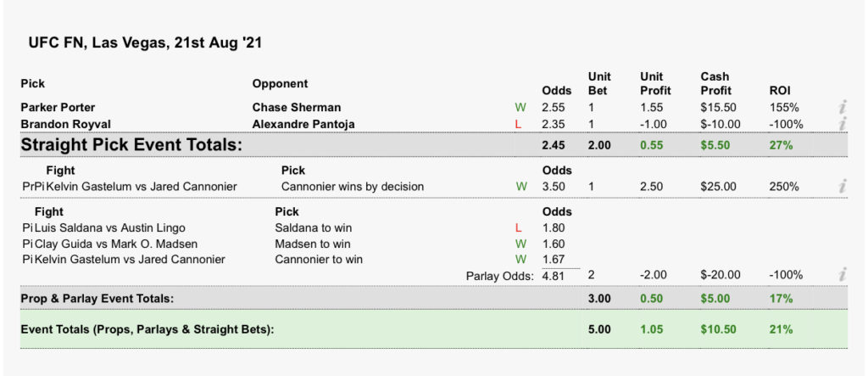Click the UFC FN Las Vegas event title
Image resolution: width=868 pixels, height=376 pixels.
coord(146,42)
